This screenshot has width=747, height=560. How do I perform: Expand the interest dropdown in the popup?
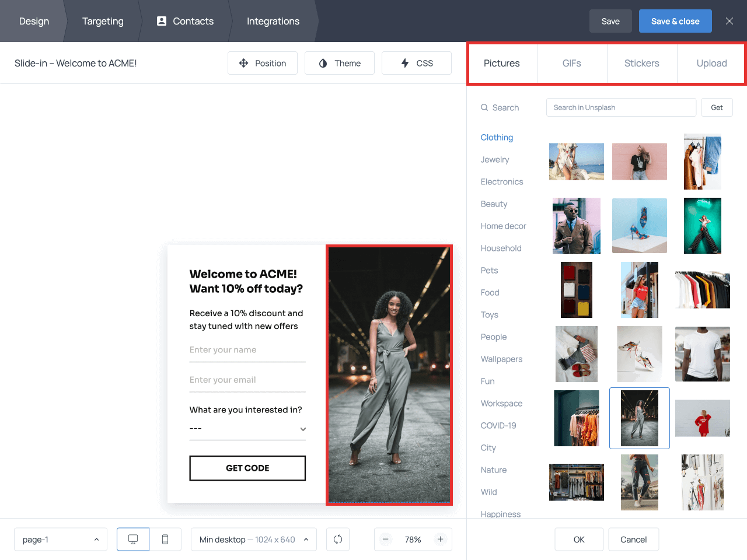(x=302, y=429)
